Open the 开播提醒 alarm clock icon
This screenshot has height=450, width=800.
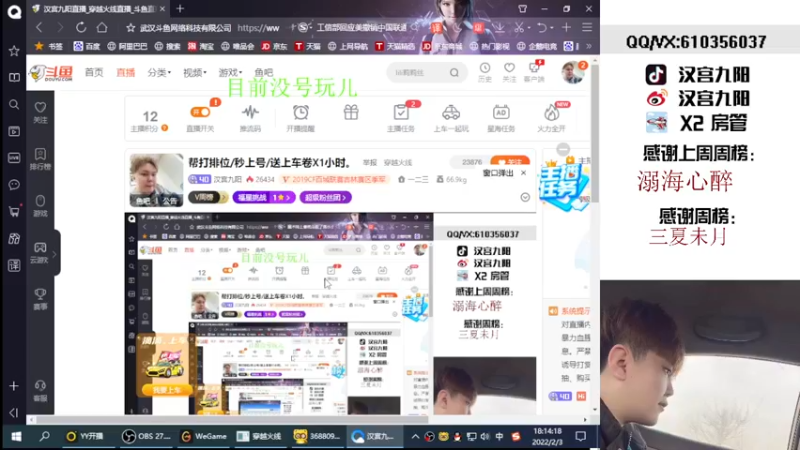pos(301,118)
